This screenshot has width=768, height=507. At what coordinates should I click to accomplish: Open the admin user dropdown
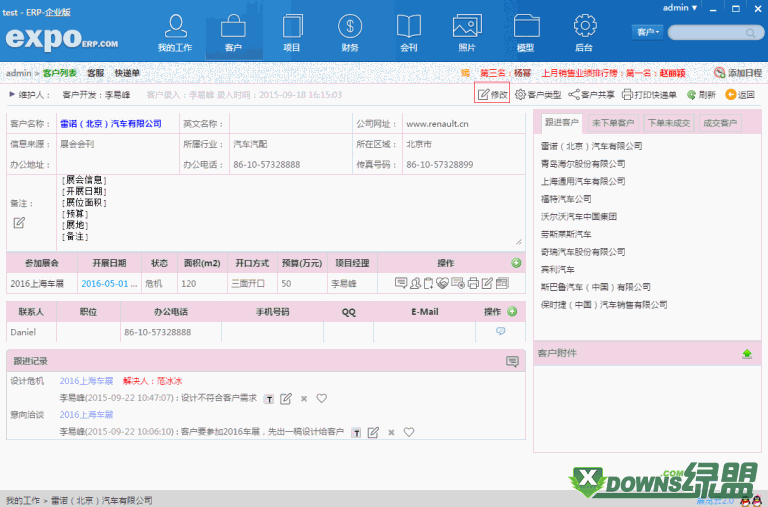(x=680, y=8)
